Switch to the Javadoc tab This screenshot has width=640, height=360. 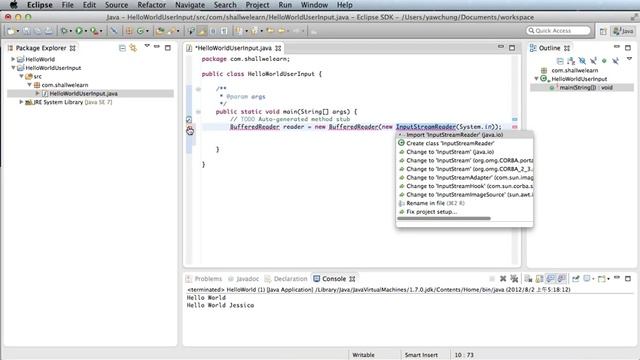[244, 279]
